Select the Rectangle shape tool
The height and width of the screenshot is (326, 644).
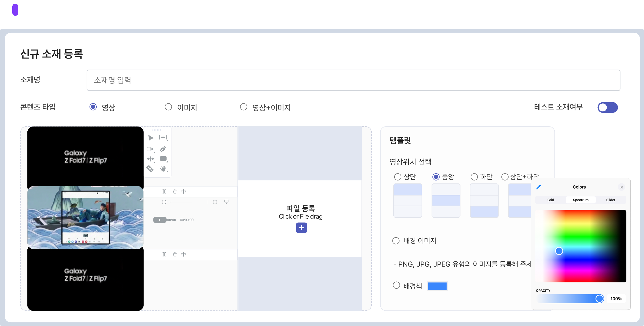[163, 159]
